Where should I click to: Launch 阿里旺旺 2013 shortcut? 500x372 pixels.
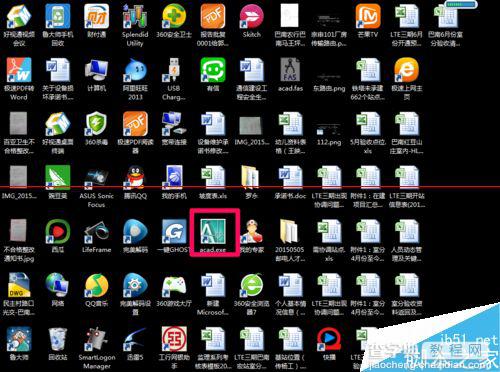click(135, 69)
